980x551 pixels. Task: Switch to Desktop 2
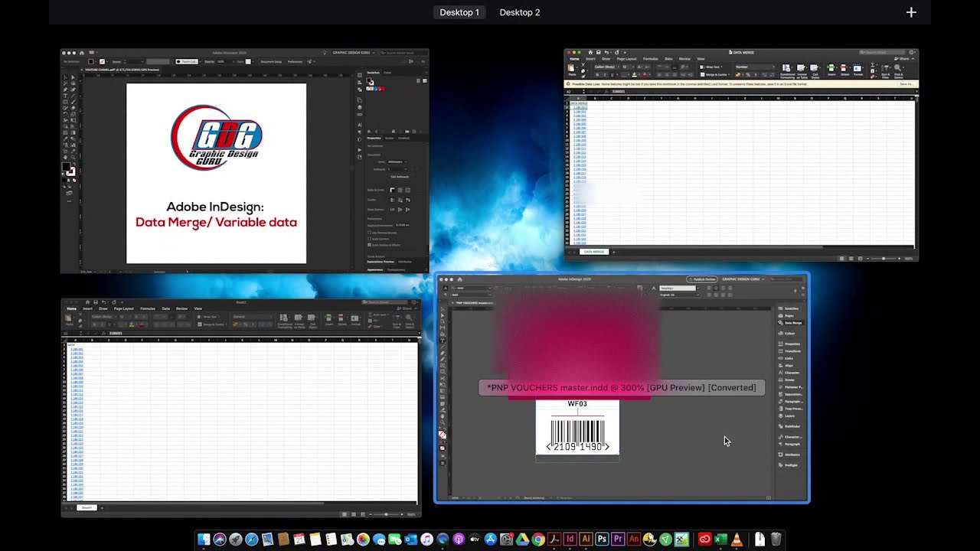click(x=520, y=12)
